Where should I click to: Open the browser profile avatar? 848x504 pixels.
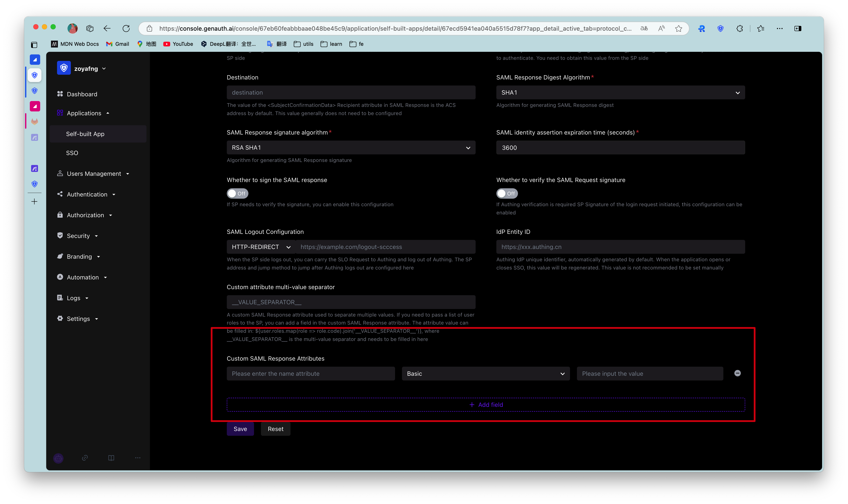pos(72,29)
